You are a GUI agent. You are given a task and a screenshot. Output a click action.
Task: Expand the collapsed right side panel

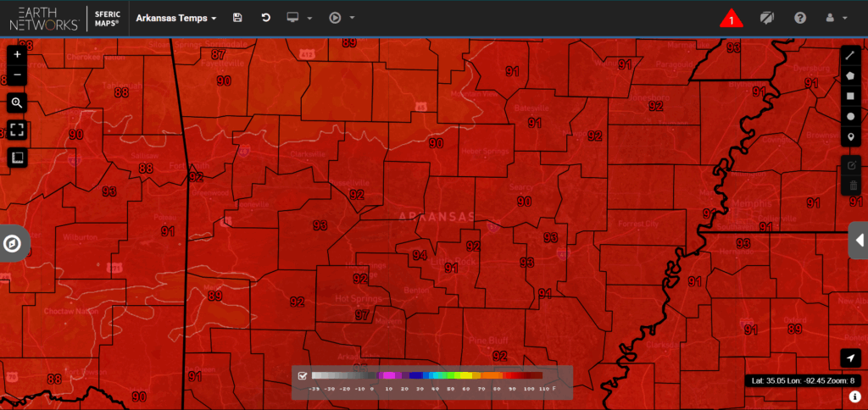pos(858,240)
